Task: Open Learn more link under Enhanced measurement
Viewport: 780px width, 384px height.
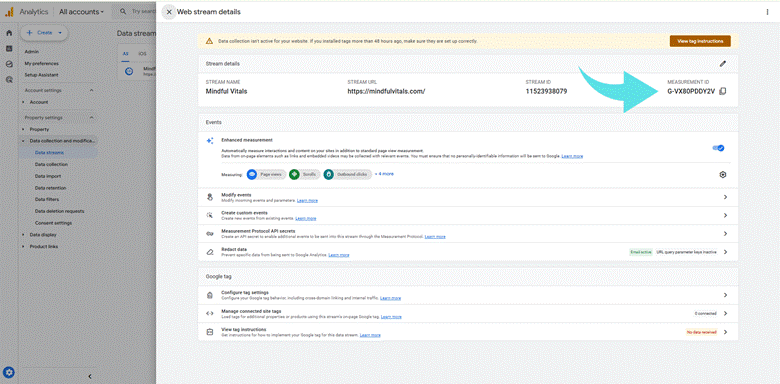Action: [x=572, y=156]
